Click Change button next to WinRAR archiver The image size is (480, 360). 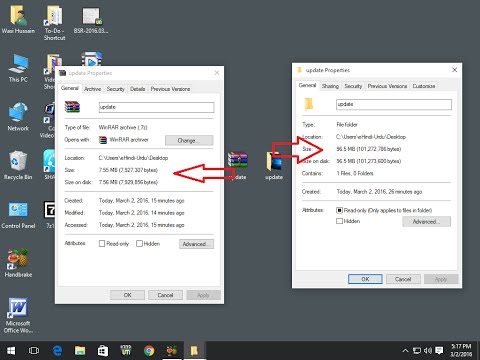click(x=189, y=140)
